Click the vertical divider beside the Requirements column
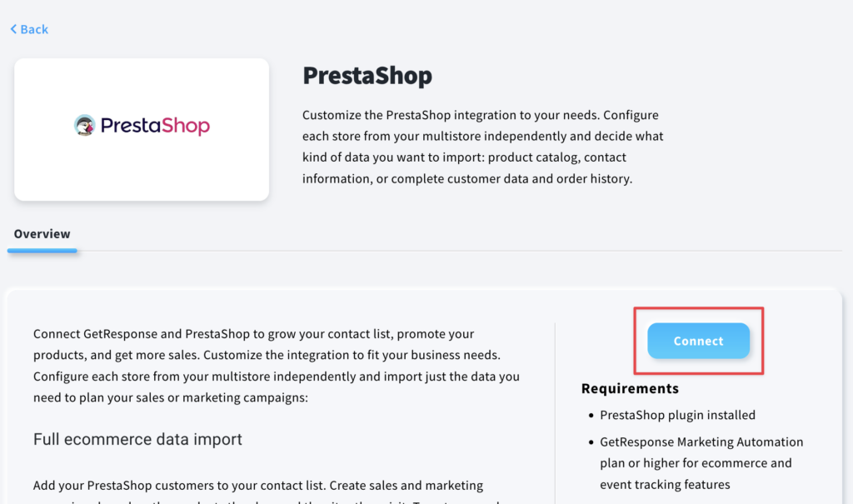This screenshot has width=853, height=504. [555, 414]
